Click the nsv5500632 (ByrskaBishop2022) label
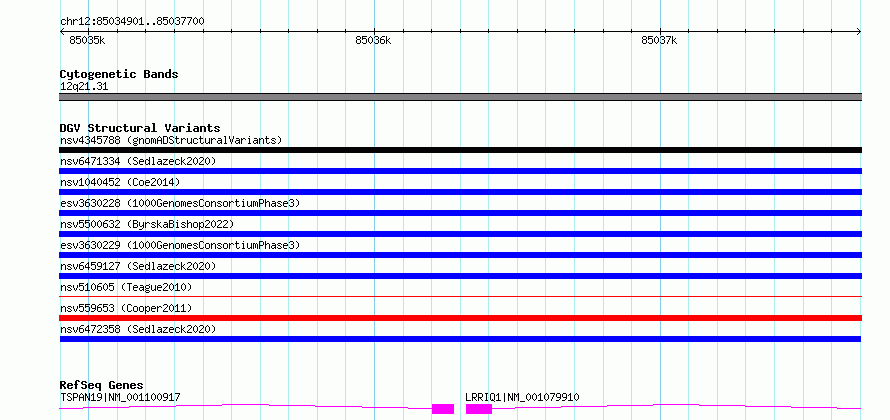The height and width of the screenshot is (420, 890). click(x=147, y=224)
